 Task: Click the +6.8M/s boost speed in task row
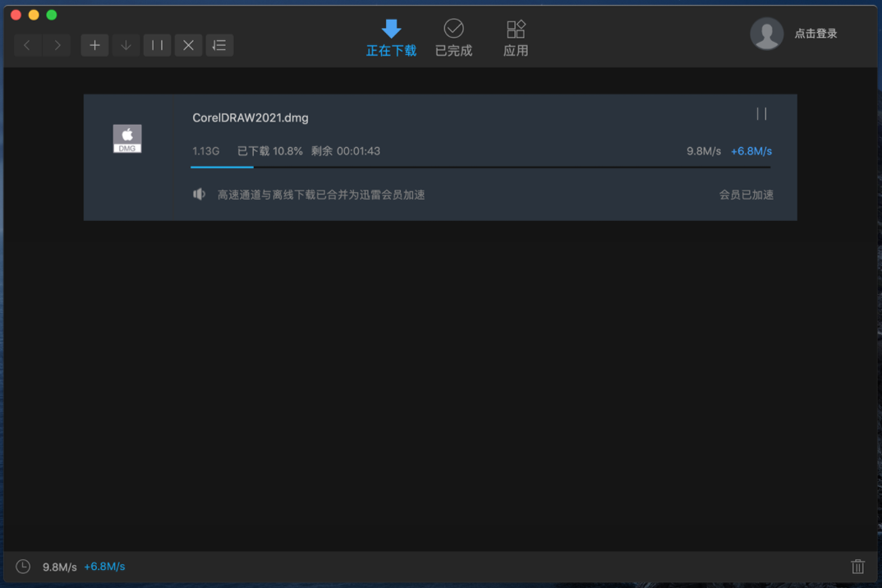point(751,151)
